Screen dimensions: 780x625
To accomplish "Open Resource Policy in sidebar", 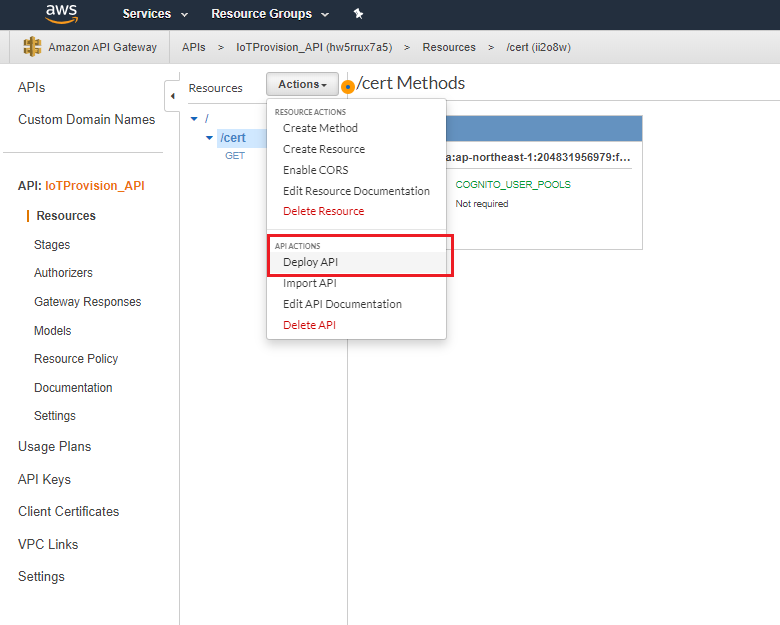I will (x=76, y=359).
